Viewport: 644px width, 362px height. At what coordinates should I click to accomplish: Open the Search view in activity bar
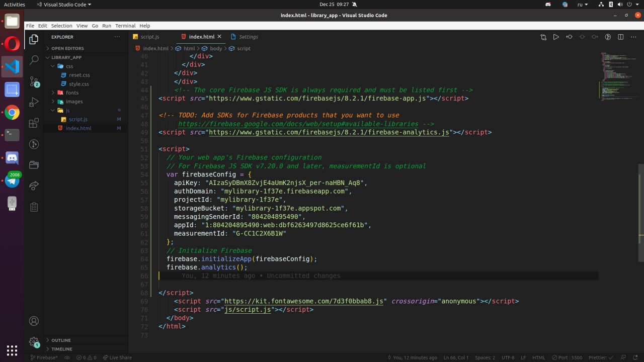[x=34, y=60]
